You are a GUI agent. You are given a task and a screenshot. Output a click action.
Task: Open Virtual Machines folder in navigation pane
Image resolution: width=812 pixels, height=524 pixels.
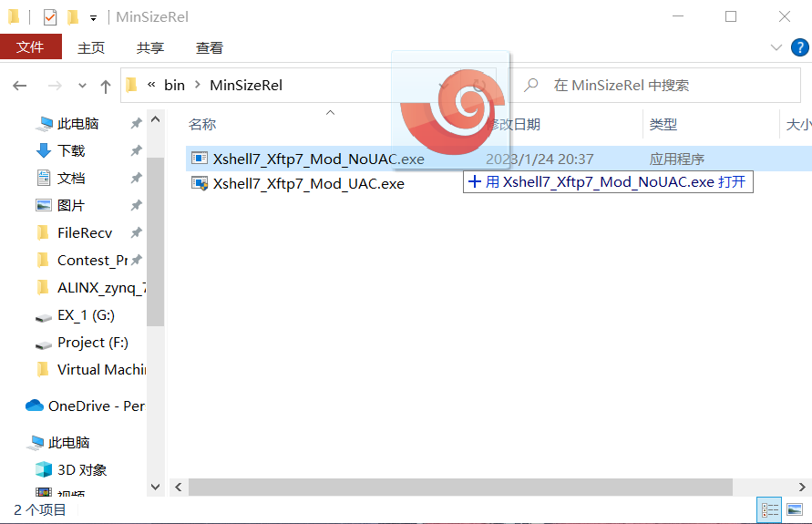(x=101, y=370)
